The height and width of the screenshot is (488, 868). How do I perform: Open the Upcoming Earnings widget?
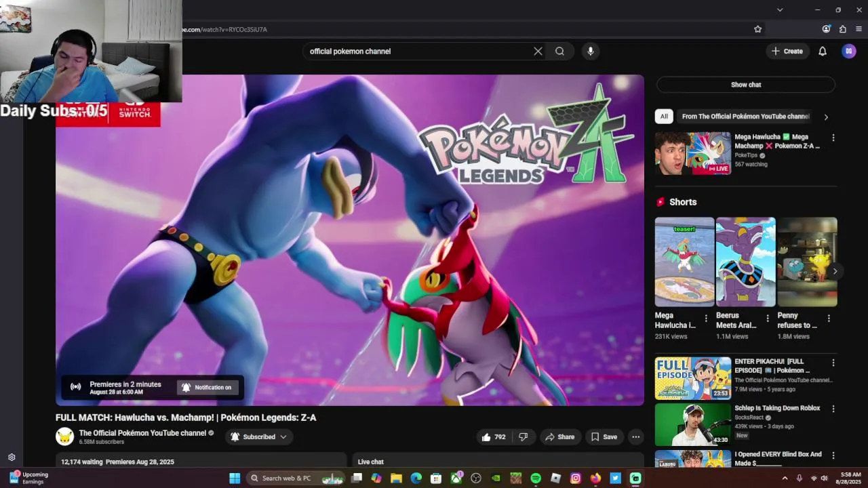28,479
